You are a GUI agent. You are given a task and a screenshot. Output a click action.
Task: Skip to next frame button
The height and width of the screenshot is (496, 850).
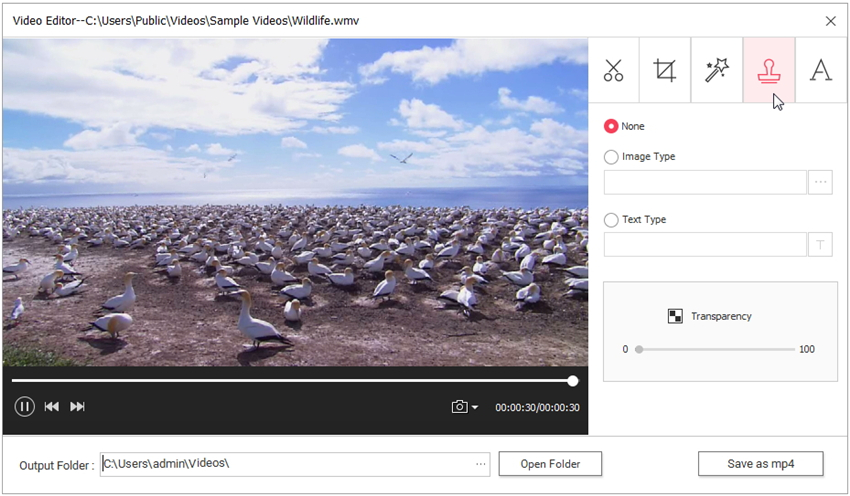point(77,406)
